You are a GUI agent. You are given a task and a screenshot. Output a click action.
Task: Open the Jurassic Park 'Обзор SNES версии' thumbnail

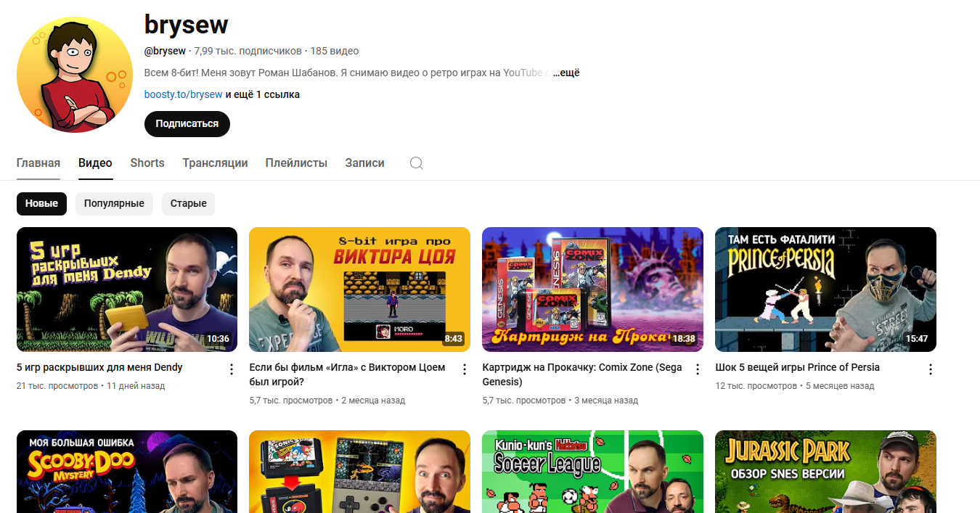[825, 472]
